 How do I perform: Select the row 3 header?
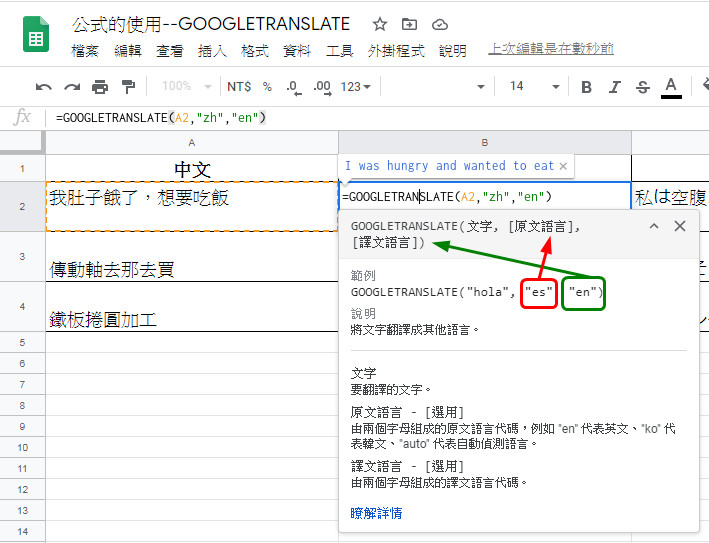tap(22, 256)
